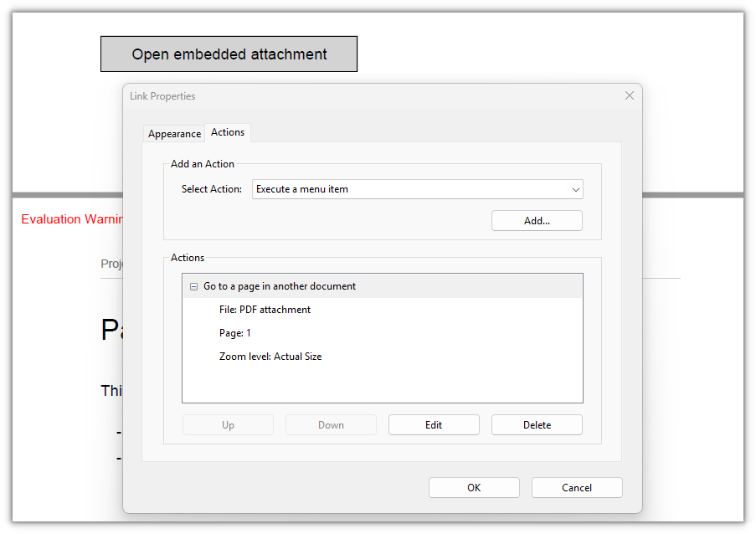756x534 pixels.
Task: Click the Edit button
Action: click(x=434, y=424)
